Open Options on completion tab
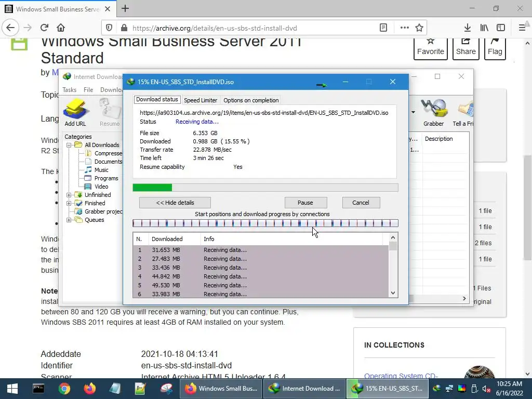The width and height of the screenshot is (532, 399). click(251, 100)
